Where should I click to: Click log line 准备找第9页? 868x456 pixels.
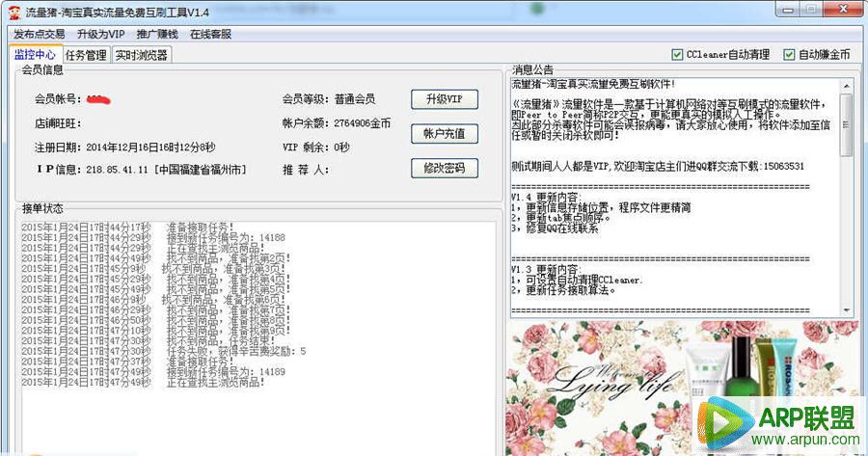[156, 331]
